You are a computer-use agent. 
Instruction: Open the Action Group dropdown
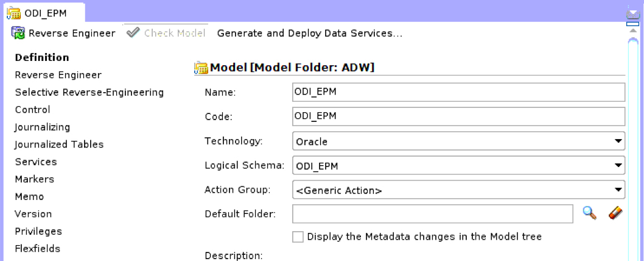(x=618, y=190)
